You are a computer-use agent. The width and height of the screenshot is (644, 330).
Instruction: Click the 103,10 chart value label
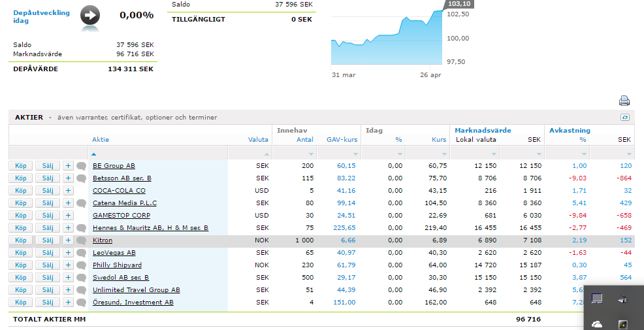(459, 4)
